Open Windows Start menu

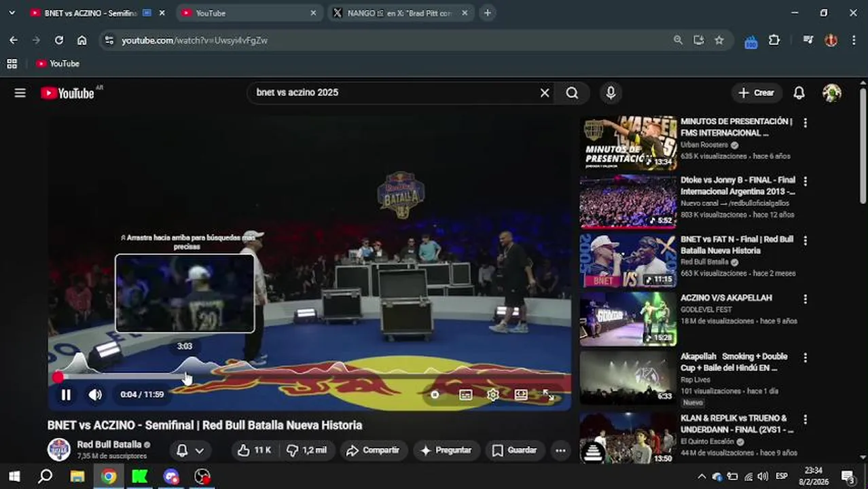(14, 476)
